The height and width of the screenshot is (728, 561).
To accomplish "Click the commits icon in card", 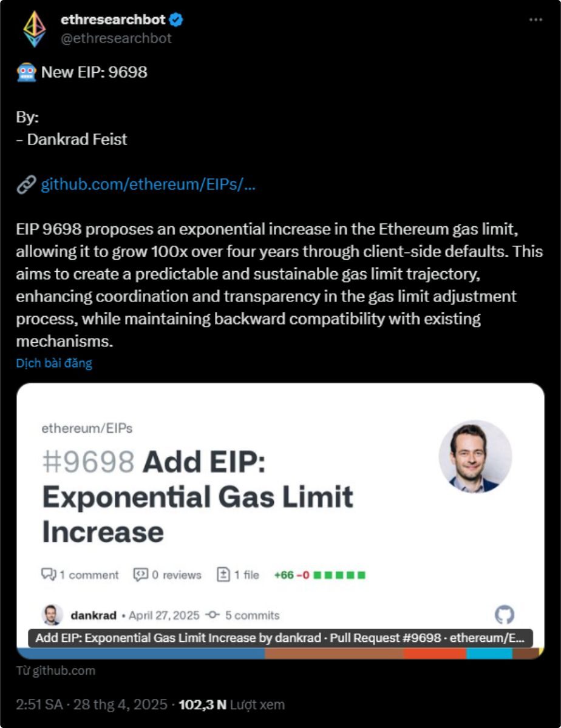I will 212,615.
